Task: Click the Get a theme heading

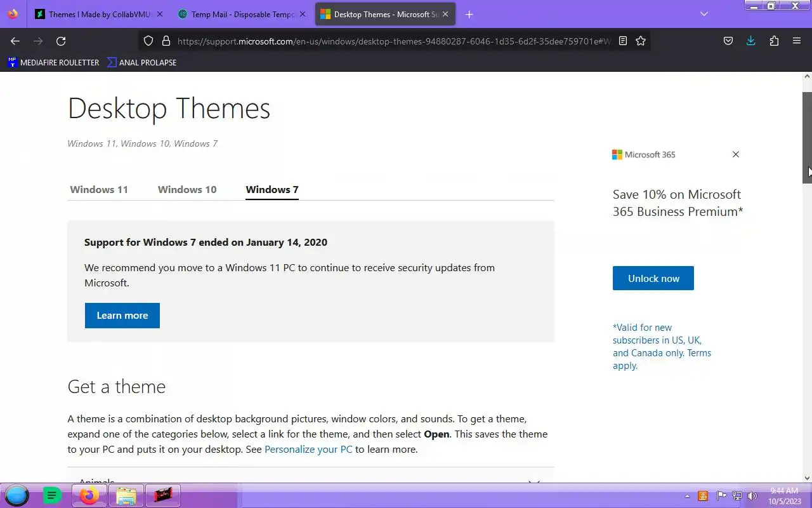Action: coord(117,387)
